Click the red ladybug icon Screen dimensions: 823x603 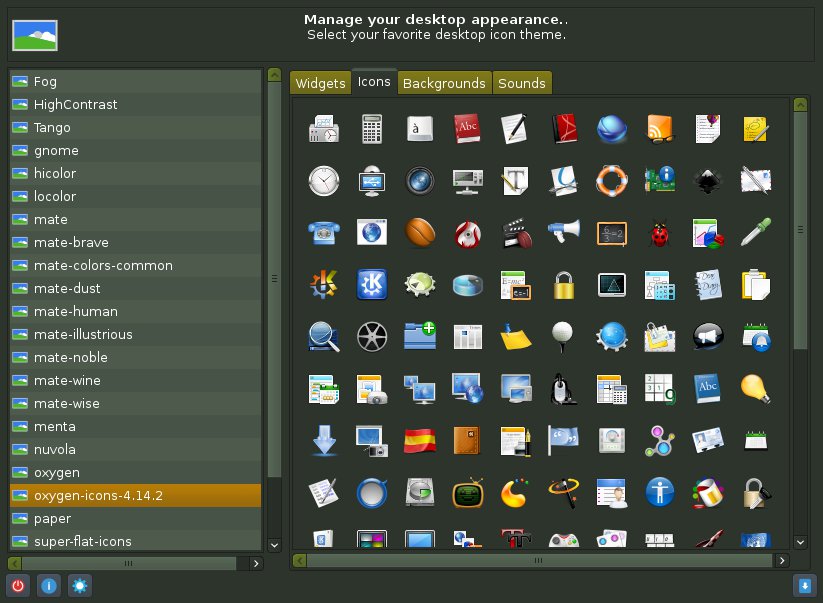coord(660,233)
